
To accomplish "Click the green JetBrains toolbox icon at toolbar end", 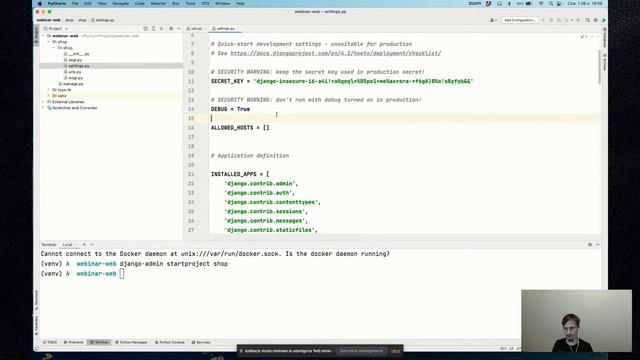I will 603,20.
